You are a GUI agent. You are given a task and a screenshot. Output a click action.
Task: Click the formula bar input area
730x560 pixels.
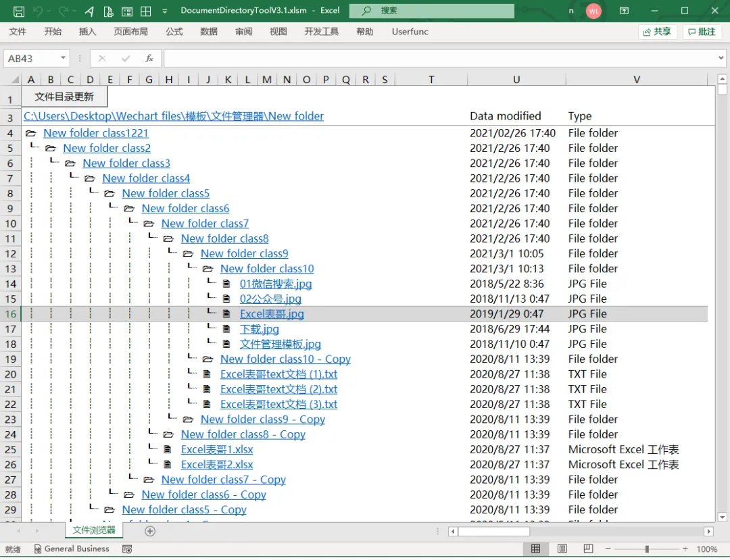point(440,59)
